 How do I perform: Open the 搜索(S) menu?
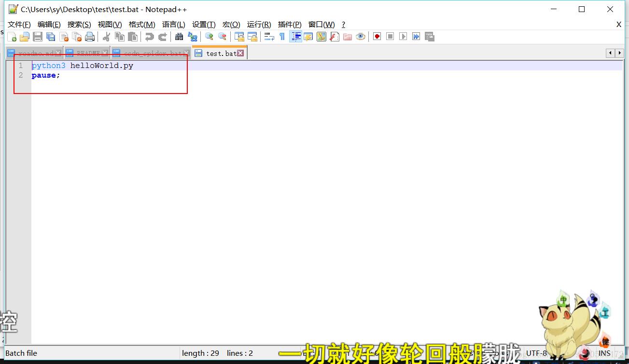pos(79,25)
